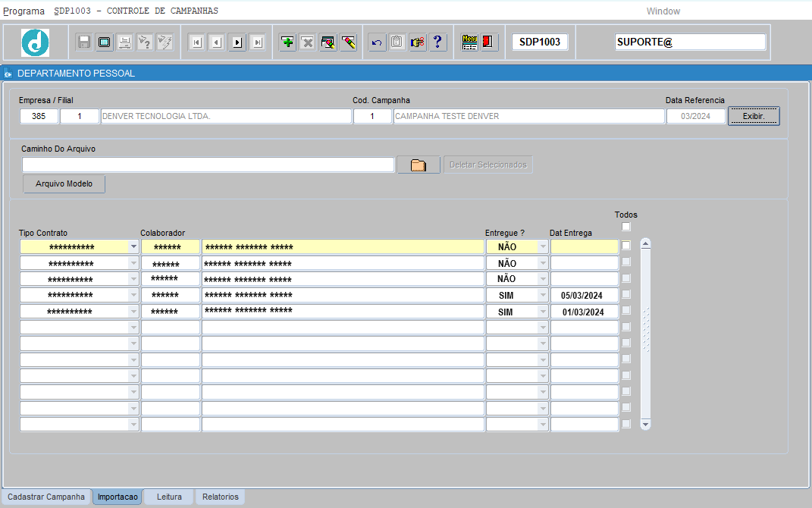812x508 pixels.
Task: Click the CAMPANHA TESTE DENVER field
Action: click(x=528, y=116)
